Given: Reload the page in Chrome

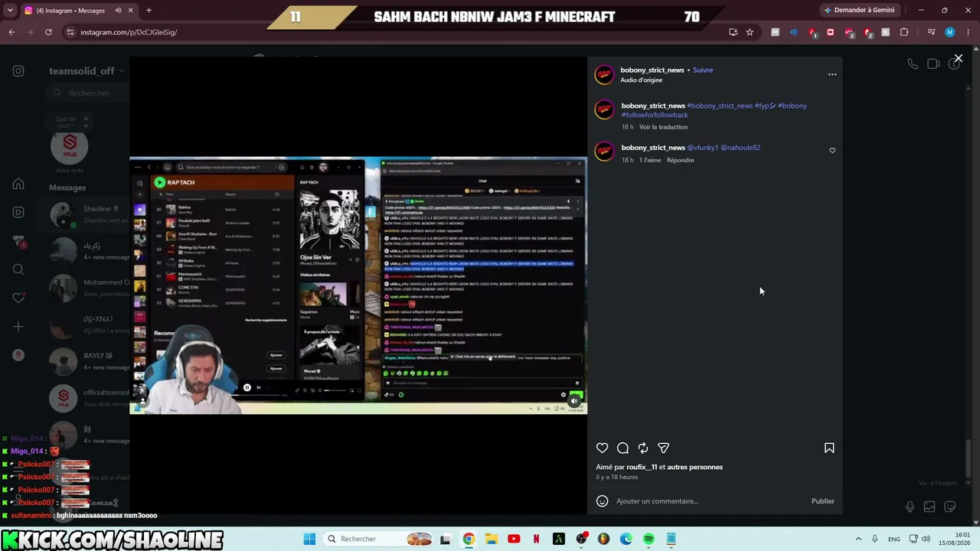Looking at the screenshot, I should click(48, 32).
